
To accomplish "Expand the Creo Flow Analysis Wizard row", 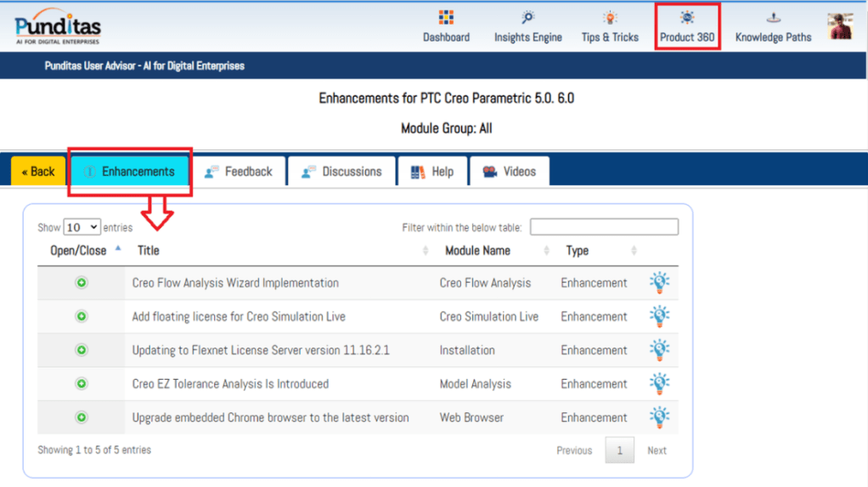I will pos(82,283).
